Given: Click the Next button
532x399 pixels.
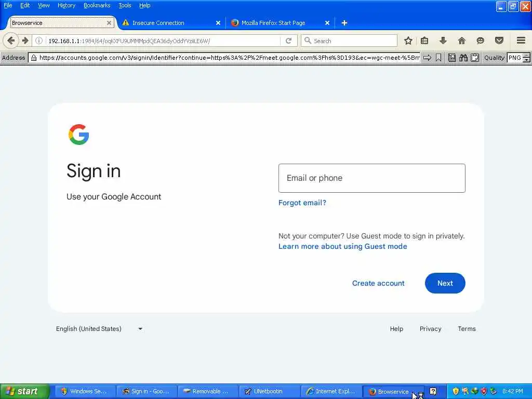Looking at the screenshot, I should 445,283.
